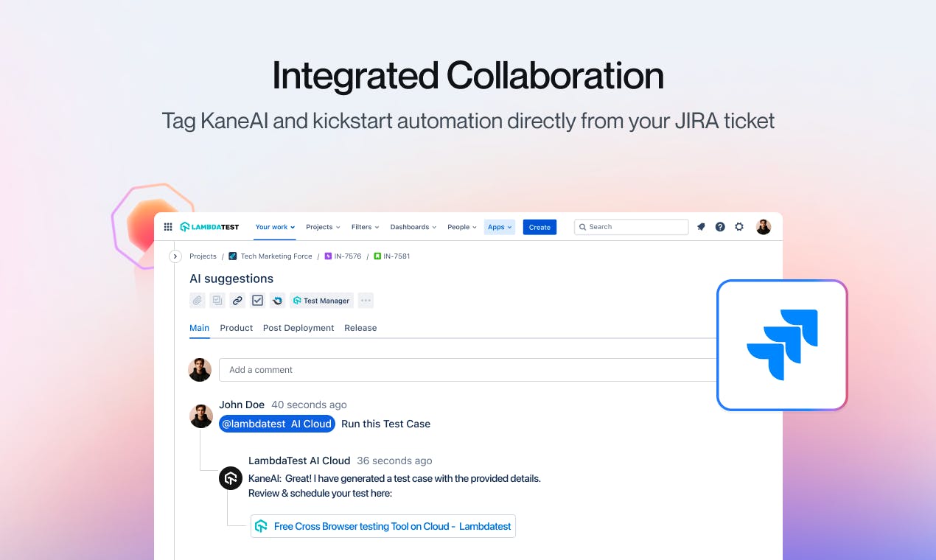Expand the Projects menu
936x560 pixels.
coord(324,227)
